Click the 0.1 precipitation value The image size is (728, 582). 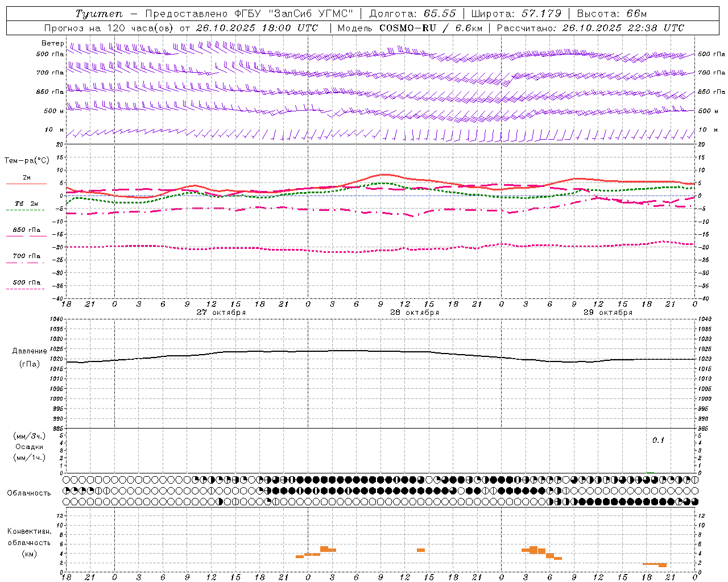point(658,440)
